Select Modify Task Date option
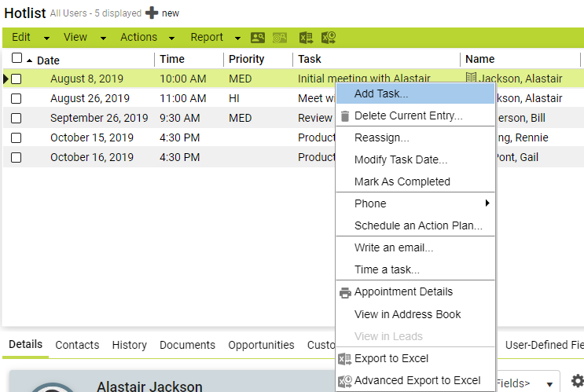The height and width of the screenshot is (392, 584). [415, 159]
